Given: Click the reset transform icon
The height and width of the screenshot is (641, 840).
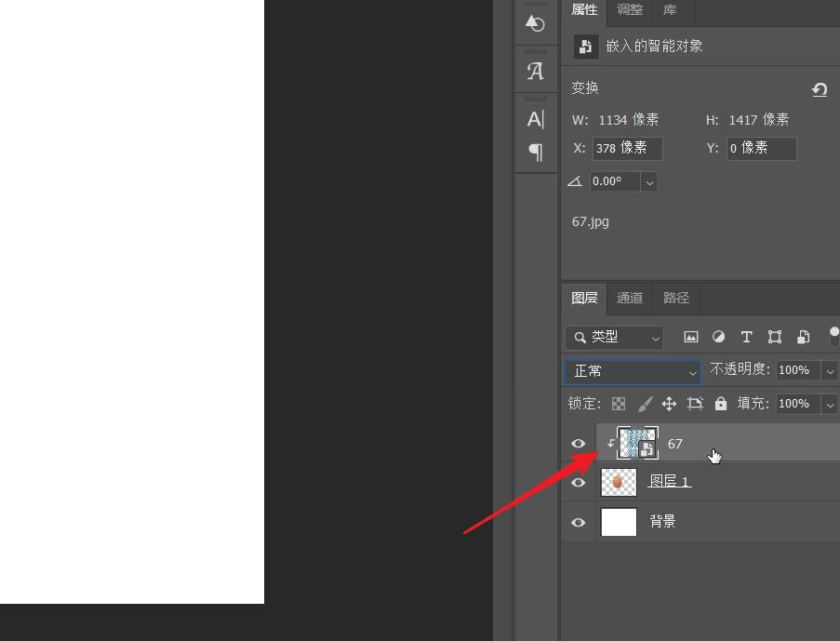Looking at the screenshot, I should pos(820,89).
